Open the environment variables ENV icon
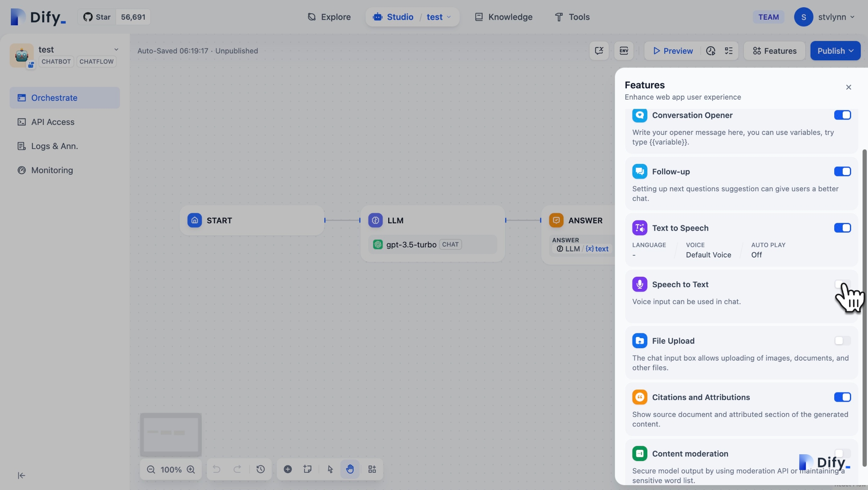Screen dimensions: 868x490 [x=624, y=51]
